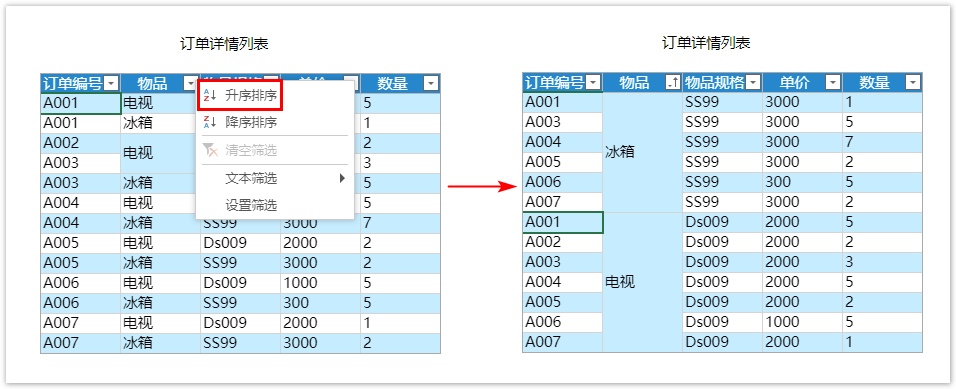Screen dimensions: 956x389
Task: Select merged 冰箱 cell in right table
Action: (643, 152)
